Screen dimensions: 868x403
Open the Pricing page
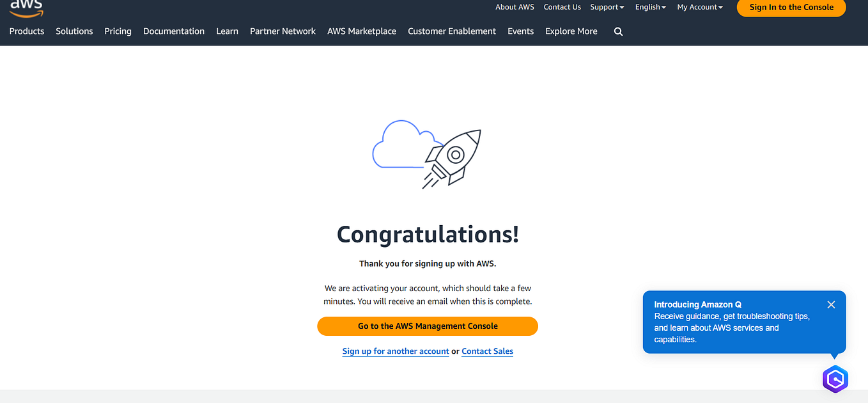118,31
